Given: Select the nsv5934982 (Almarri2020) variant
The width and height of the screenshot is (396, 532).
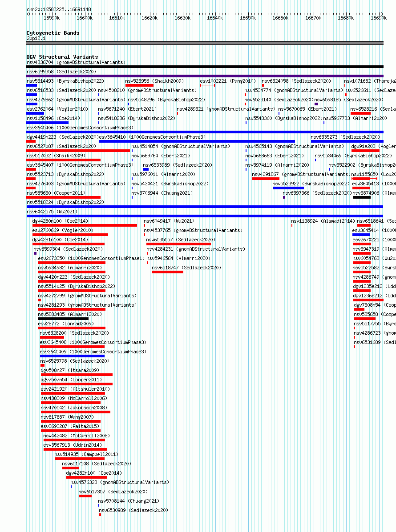Looking at the screenshot, I should pos(70,268).
